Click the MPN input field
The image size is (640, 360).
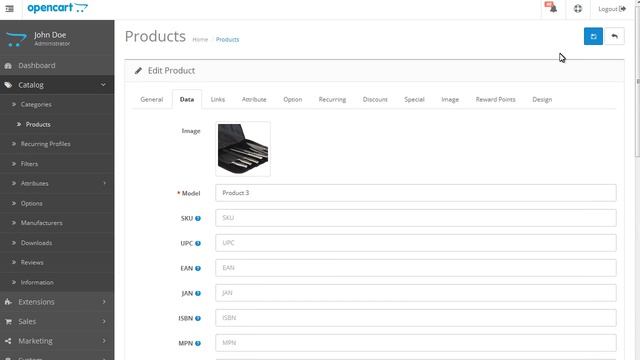pos(416,343)
